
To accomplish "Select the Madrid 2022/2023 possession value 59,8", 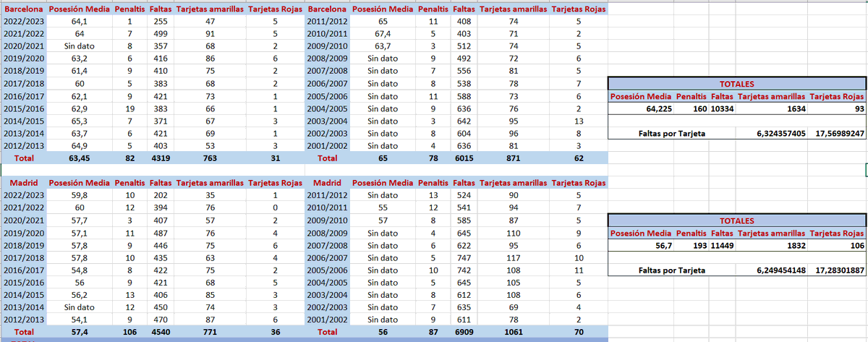I will [x=79, y=195].
